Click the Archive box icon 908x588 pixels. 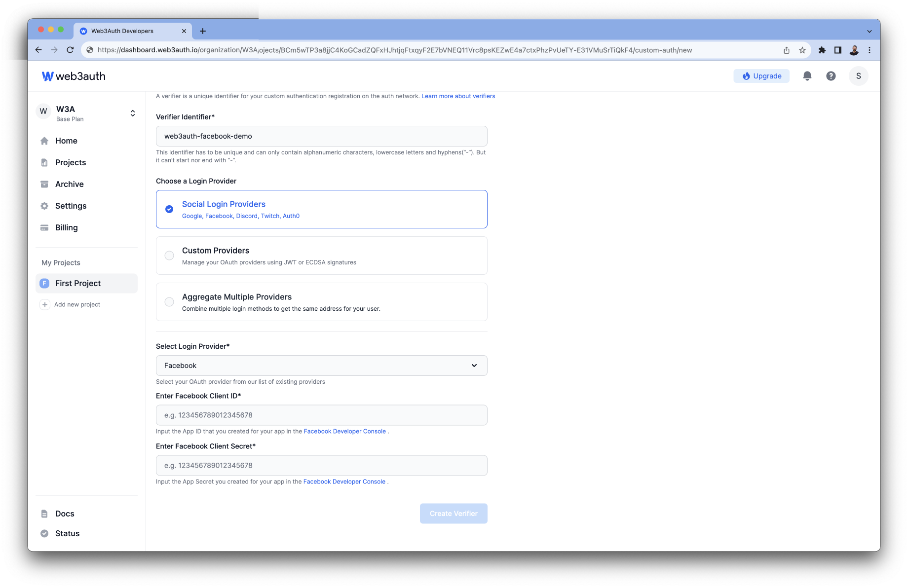pos(44,184)
